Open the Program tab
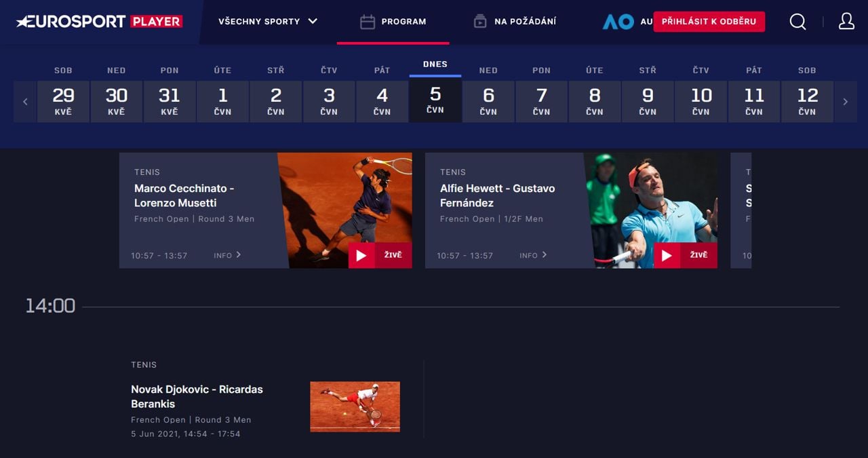Viewport: 868px width, 458px height. pyautogui.click(x=393, y=22)
